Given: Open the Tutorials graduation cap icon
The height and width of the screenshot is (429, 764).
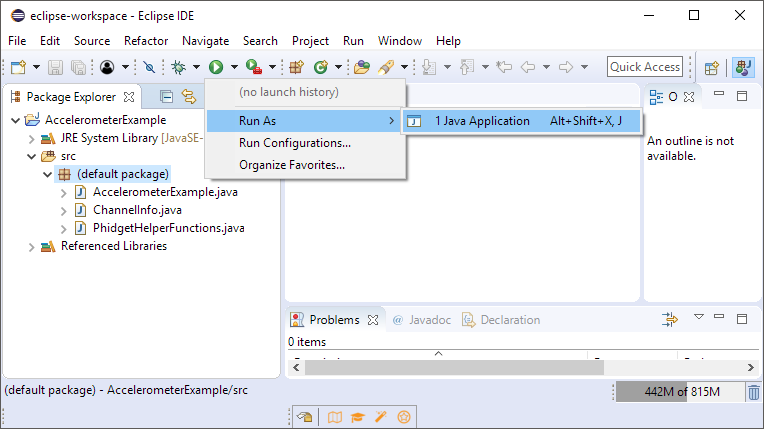Looking at the screenshot, I should coord(358,417).
